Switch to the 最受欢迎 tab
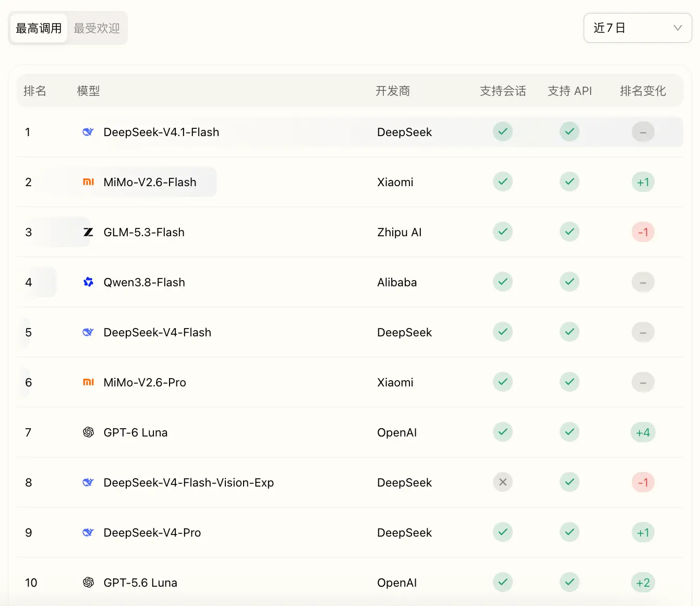The image size is (700, 606). pos(96,28)
